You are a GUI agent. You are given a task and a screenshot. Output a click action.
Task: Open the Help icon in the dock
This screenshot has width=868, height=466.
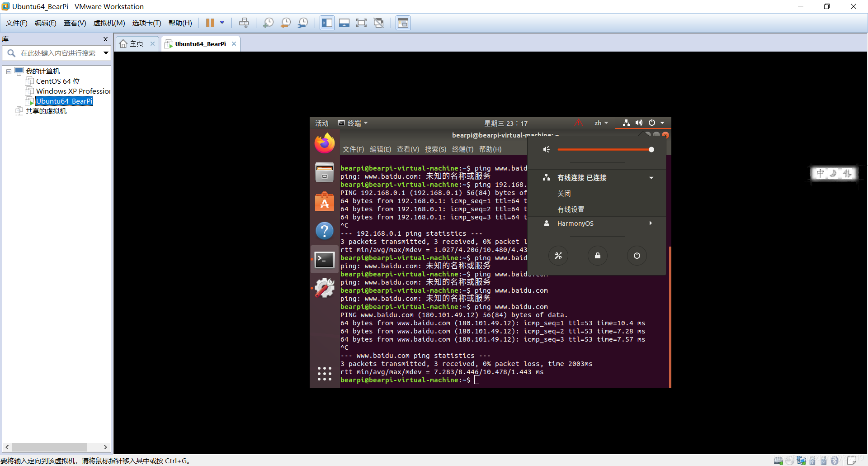point(325,231)
